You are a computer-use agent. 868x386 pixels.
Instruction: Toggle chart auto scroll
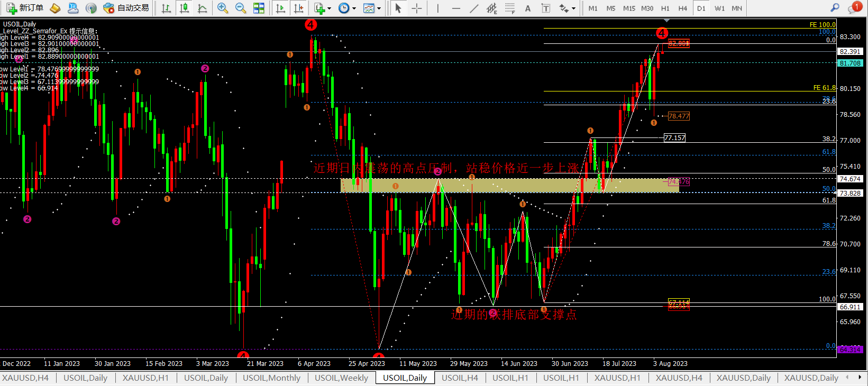[280, 8]
